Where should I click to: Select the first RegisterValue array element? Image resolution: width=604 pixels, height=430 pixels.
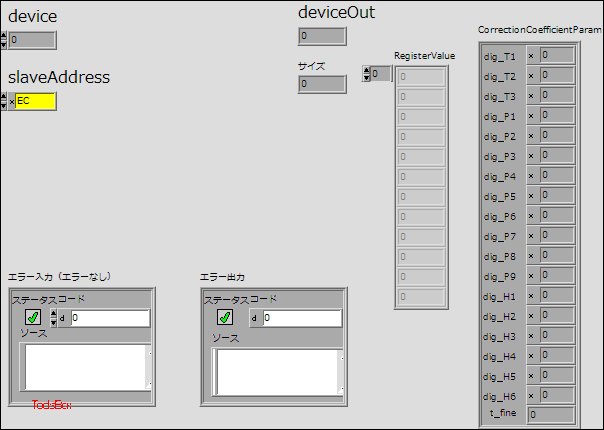pyautogui.click(x=421, y=77)
